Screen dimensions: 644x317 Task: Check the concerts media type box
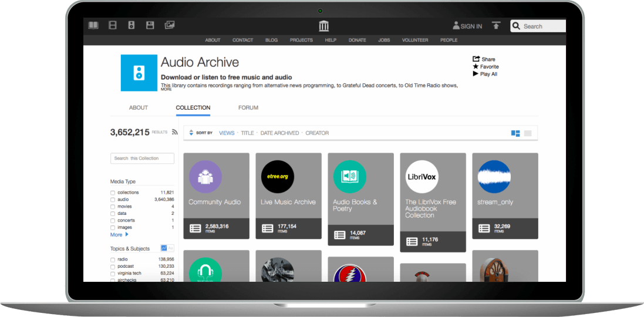[113, 221]
